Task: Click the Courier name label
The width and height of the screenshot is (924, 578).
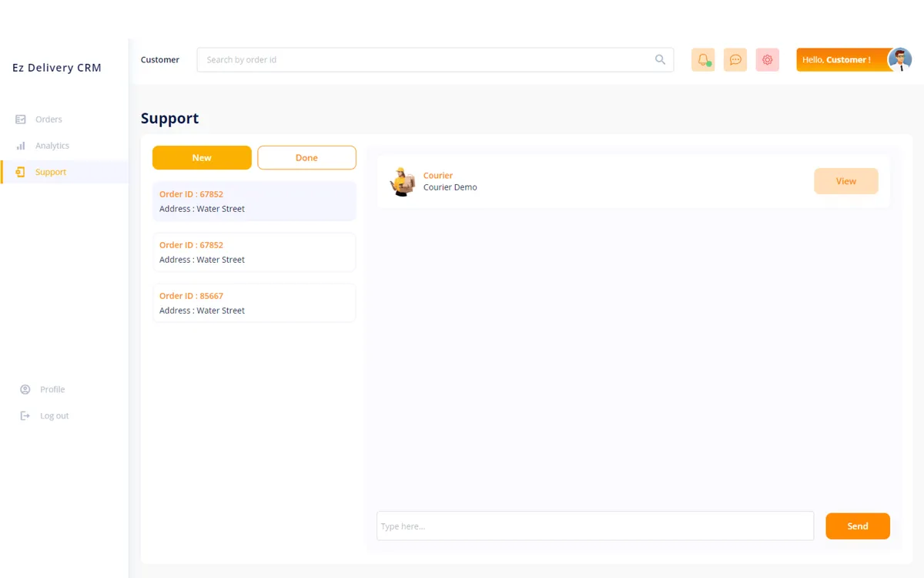Action: pos(438,176)
